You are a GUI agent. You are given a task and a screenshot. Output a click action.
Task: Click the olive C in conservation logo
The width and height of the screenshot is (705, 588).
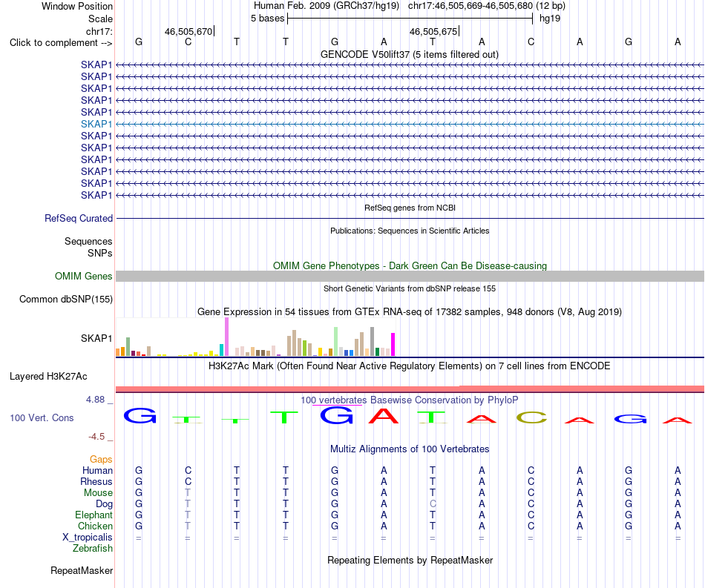[x=531, y=418]
